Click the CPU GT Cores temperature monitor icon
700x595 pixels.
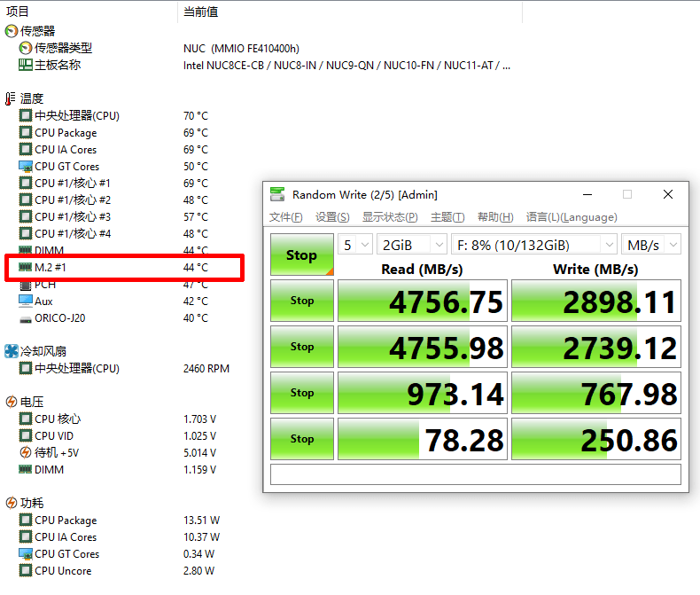click(26, 166)
